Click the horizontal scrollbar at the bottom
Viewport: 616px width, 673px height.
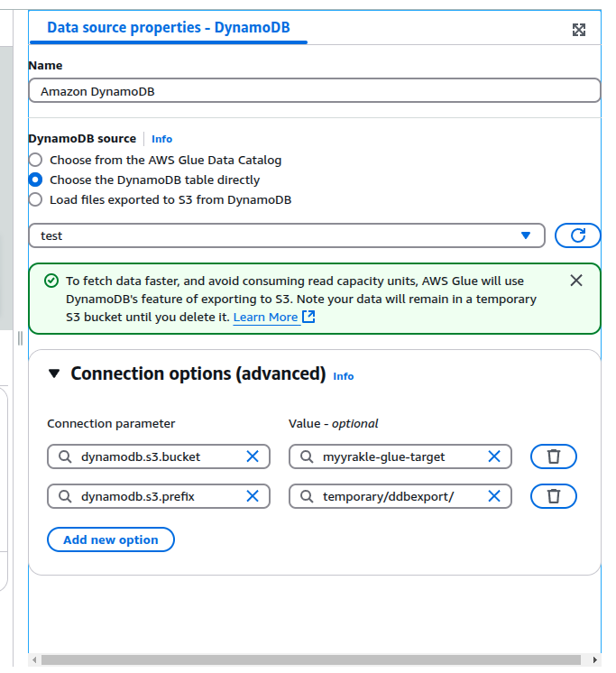click(x=307, y=660)
